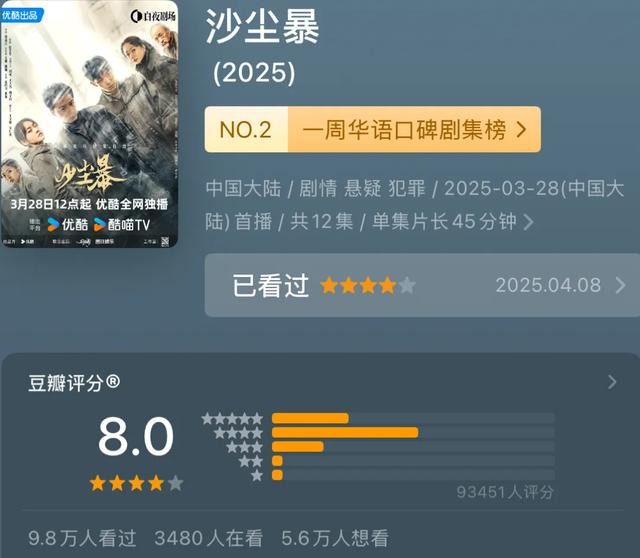Tap the NO.2 ranking badge
The image size is (640, 558).
pyautogui.click(x=246, y=129)
